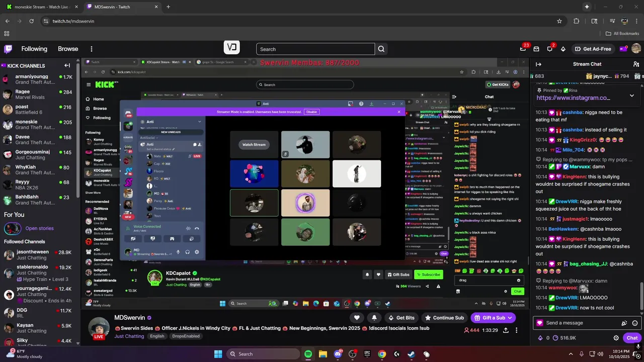The image size is (644, 362).
Task: Open All Bookmarks folder
Action: (622, 33)
